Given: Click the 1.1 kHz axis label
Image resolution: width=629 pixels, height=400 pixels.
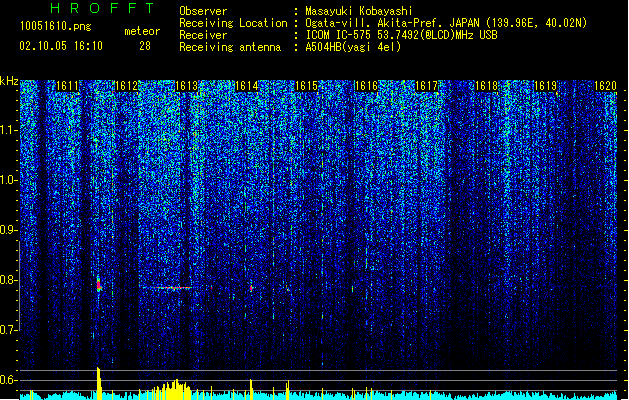Looking at the screenshot, I should click(8, 130).
